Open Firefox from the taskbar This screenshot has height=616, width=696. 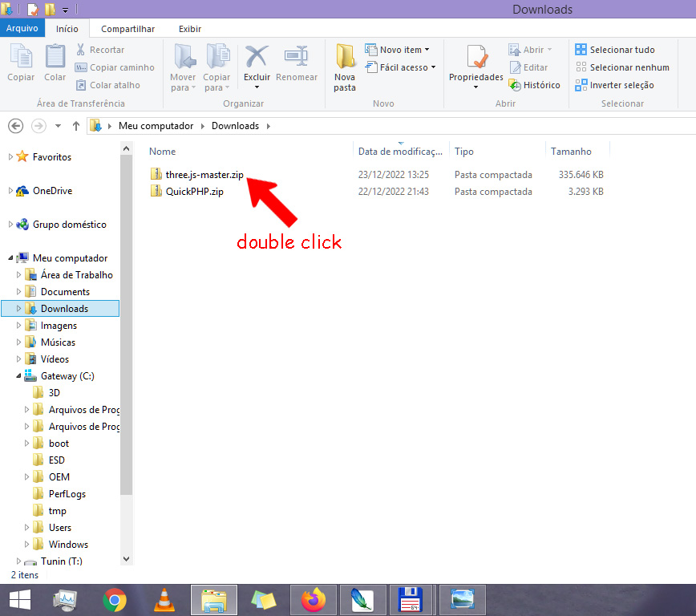point(314,599)
